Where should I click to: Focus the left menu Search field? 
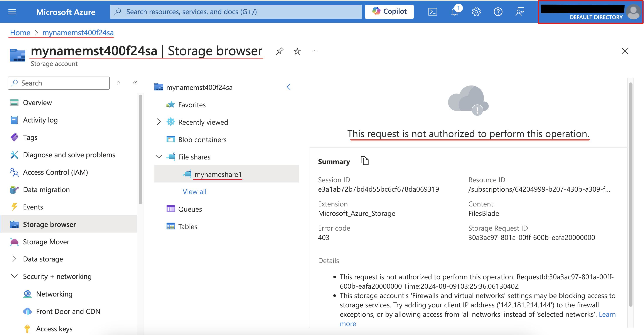coord(59,83)
